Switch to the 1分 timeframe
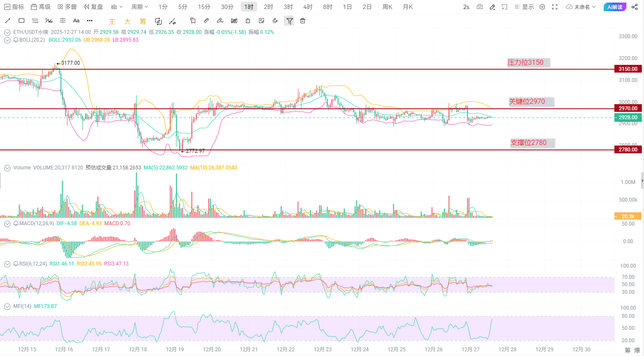This screenshot has width=644, height=356. pyautogui.click(x=163, y=7)
